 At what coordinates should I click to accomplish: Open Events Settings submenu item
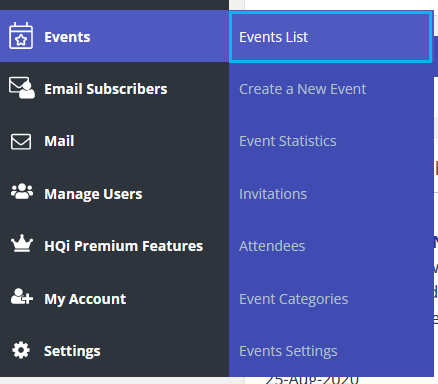[331, 351]
